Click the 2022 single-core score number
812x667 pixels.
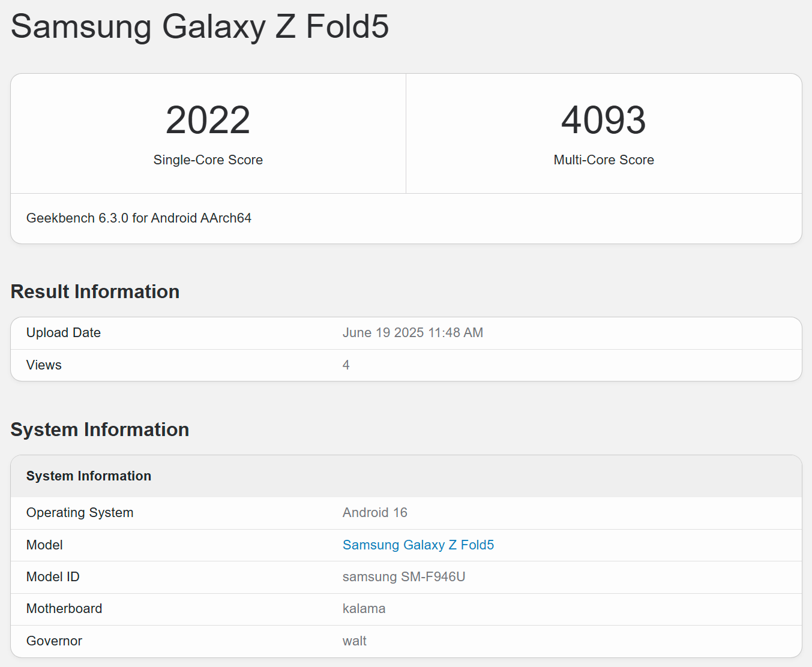(208, 120)
